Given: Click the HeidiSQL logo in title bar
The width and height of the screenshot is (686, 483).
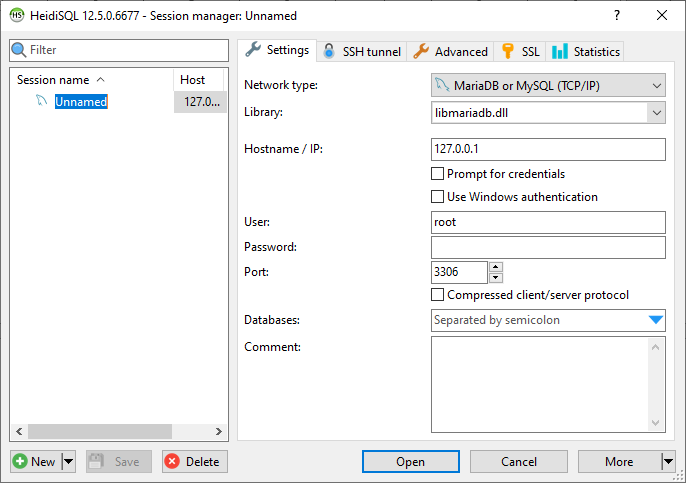Looking at the screenshot, I should [16, 16].
